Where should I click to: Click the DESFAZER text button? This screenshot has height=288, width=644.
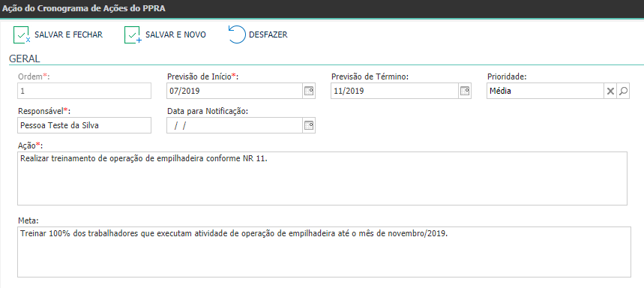pos(268,35)
